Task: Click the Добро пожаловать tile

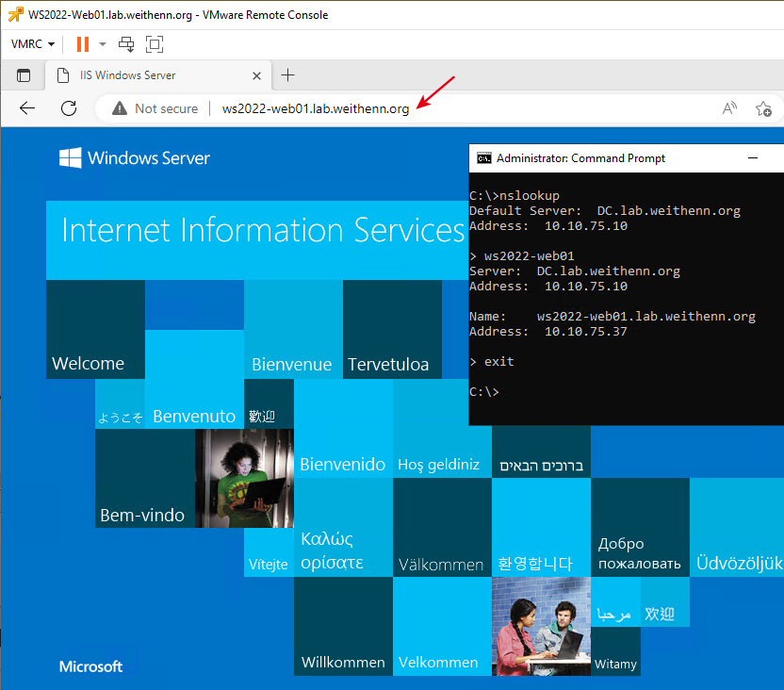Action: (x=641, y=528)
